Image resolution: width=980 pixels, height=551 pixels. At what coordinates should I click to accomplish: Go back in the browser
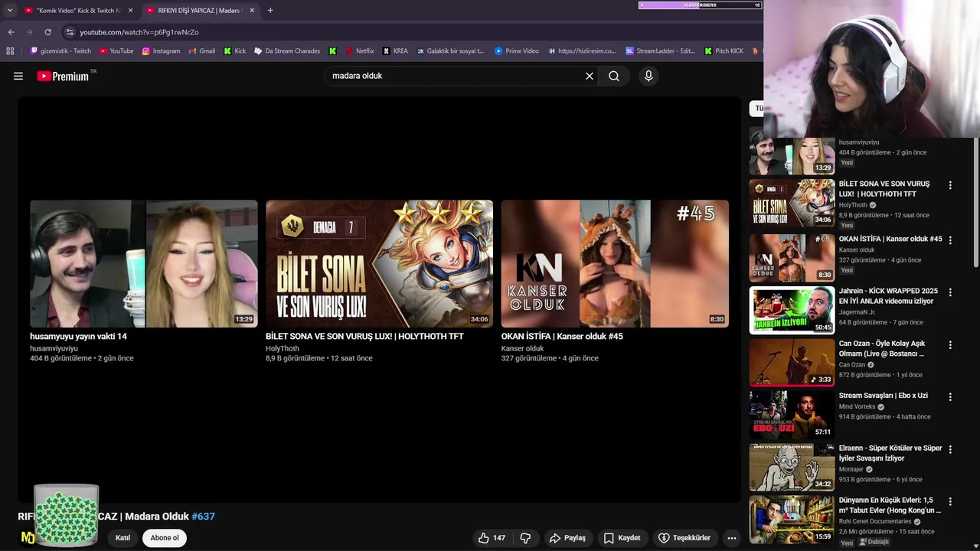[11, 32]
